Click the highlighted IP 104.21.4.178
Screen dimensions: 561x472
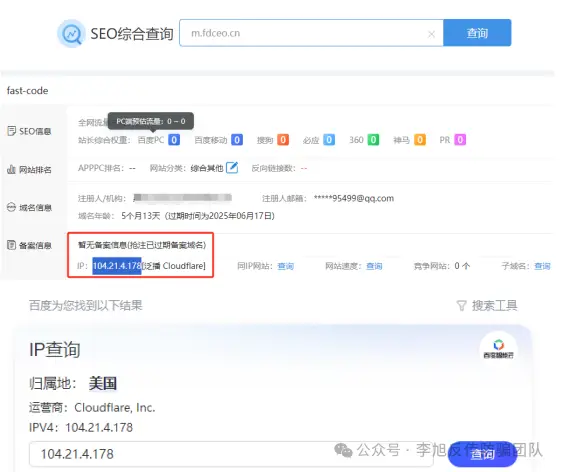point(117,266)
